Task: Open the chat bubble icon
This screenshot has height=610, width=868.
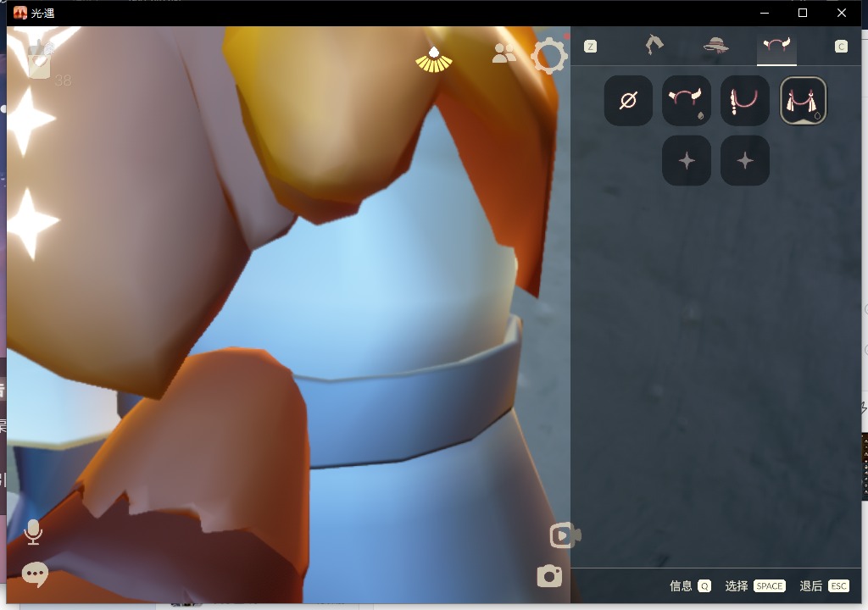Action: [35, 574]
